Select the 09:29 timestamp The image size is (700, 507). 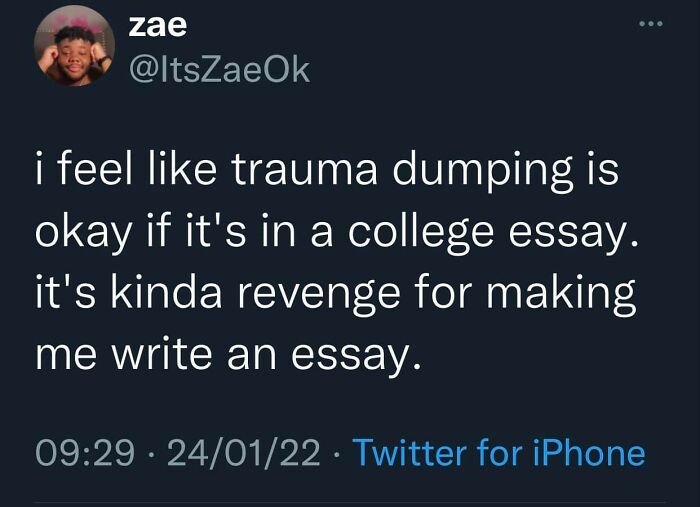(85, 453)
